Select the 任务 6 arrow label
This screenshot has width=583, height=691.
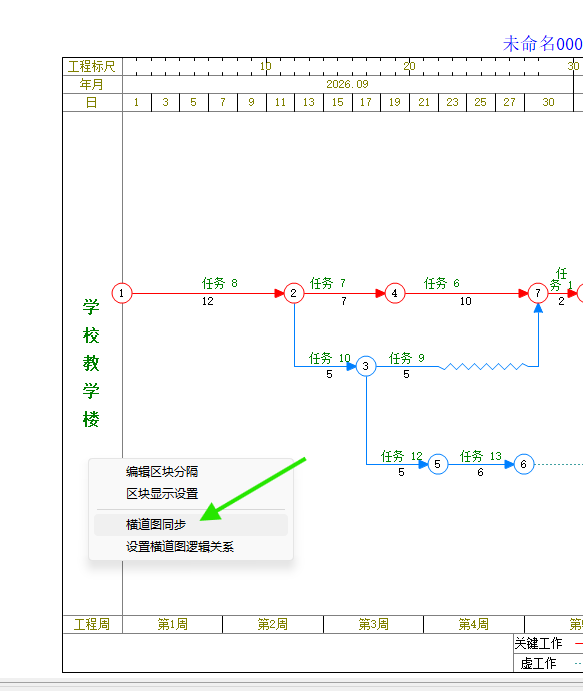[442, 283]
